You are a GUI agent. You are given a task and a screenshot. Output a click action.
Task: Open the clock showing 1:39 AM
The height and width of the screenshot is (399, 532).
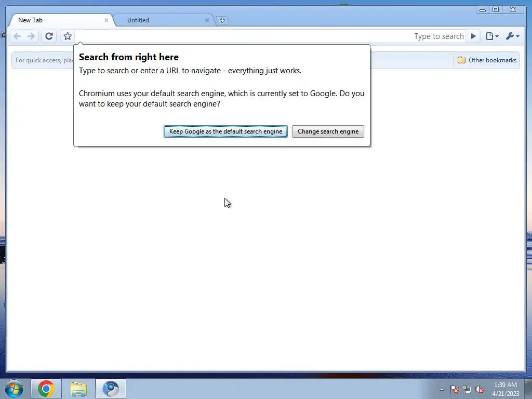506,389
